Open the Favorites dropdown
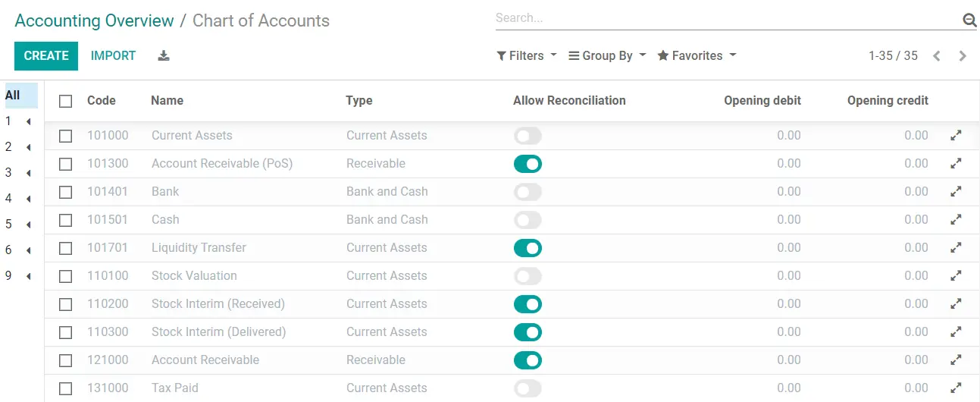Screen dimensions: 980x402 [x=697, y=55]
